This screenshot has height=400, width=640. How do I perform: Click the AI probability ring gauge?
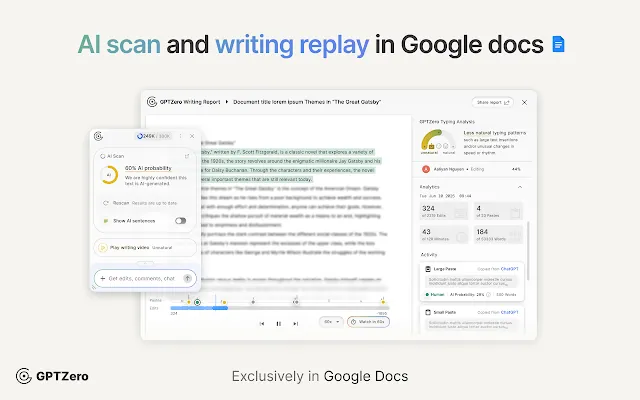pos(109,175)
